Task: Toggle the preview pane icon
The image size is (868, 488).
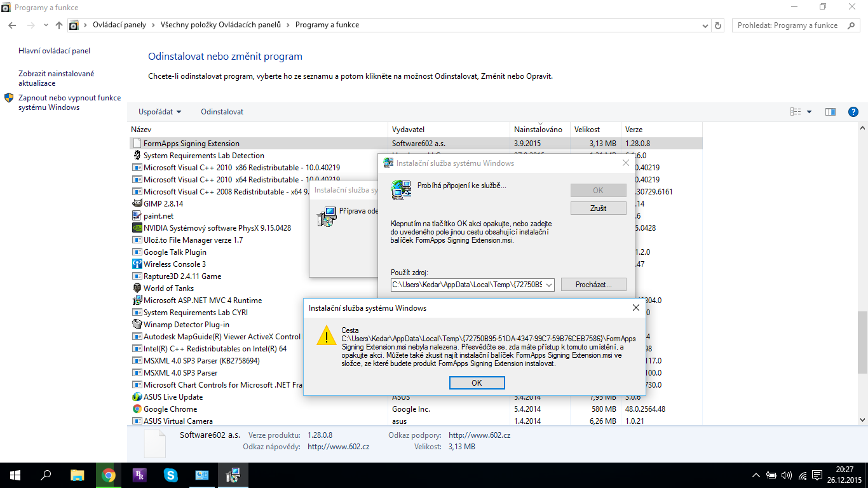Action: pyautogui.click(x=831, y=112)
